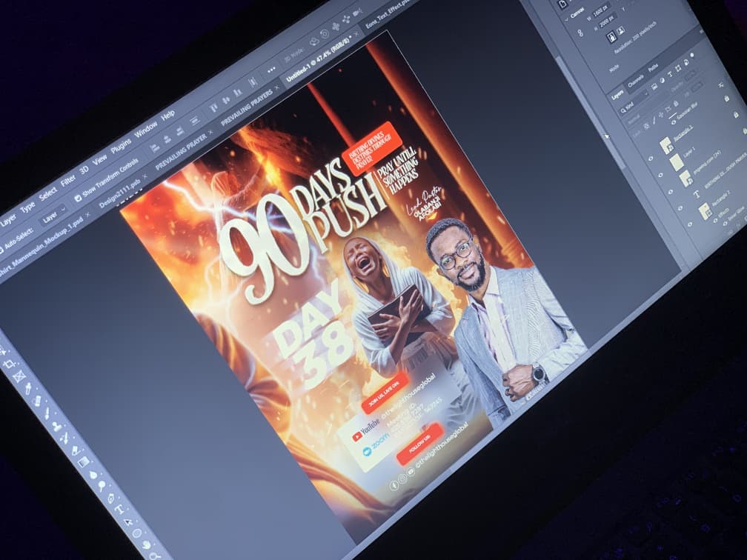Open the three-dots more align options
The image size is (747, 560).
[x=271, y=70]
